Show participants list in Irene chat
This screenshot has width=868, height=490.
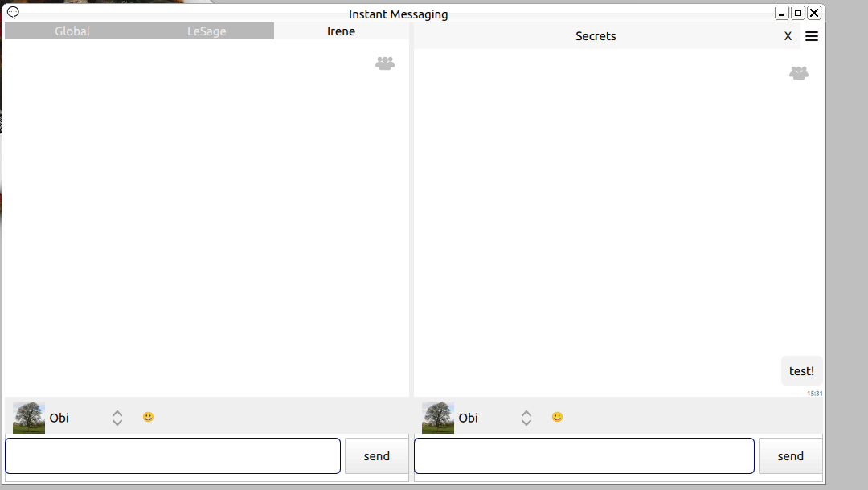pos(385,63)
